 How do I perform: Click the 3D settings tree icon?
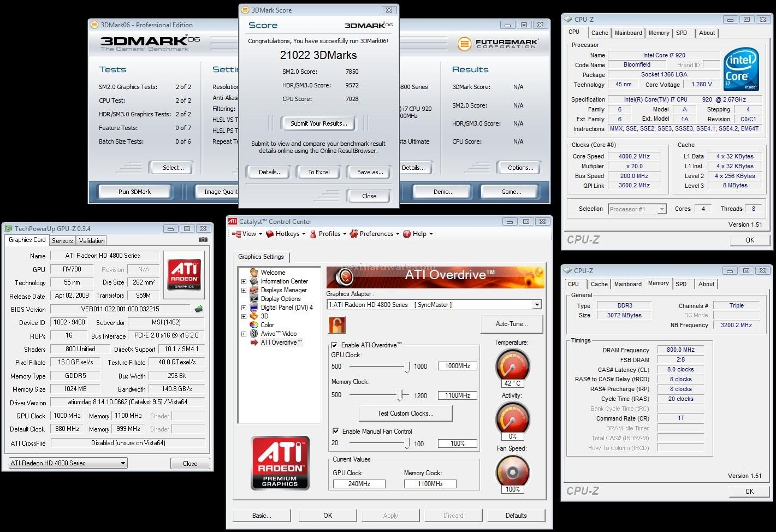pyautogui.click(x=254, y=316)
